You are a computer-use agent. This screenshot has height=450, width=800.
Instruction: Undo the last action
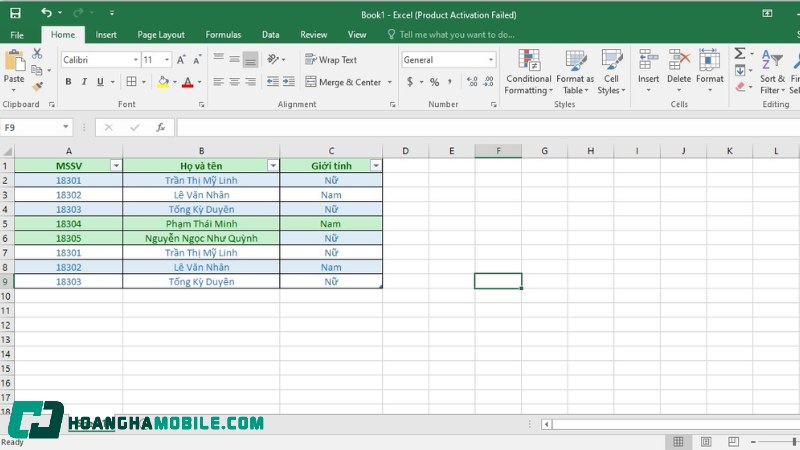(46, 13)
